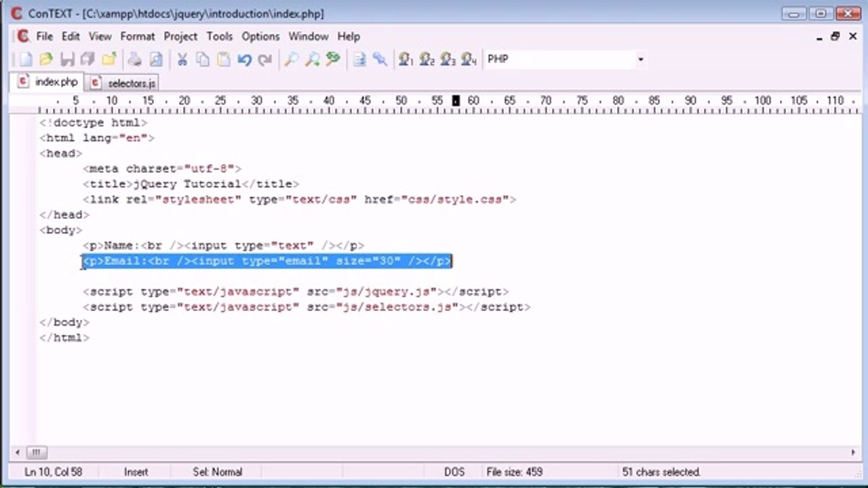Image resolution: width=868 pixels, height=488 pixels.
Task: Run user command 3 icon
Action: point(448,60)
